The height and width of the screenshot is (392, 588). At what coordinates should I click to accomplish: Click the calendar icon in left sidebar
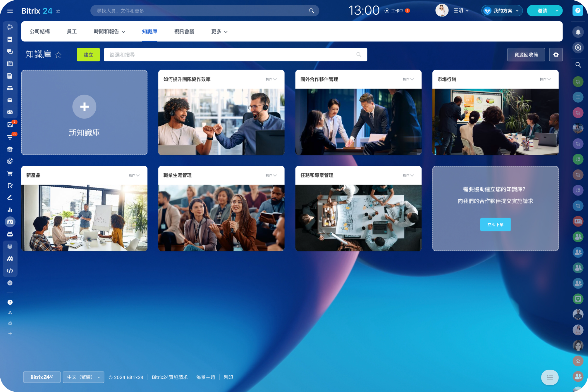[10, 63]
